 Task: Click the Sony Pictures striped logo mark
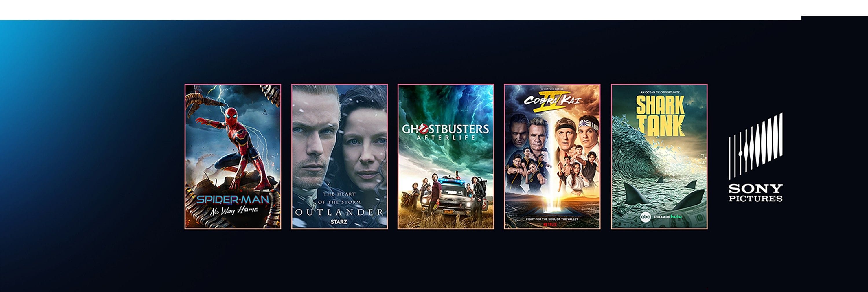coord(755,146)
